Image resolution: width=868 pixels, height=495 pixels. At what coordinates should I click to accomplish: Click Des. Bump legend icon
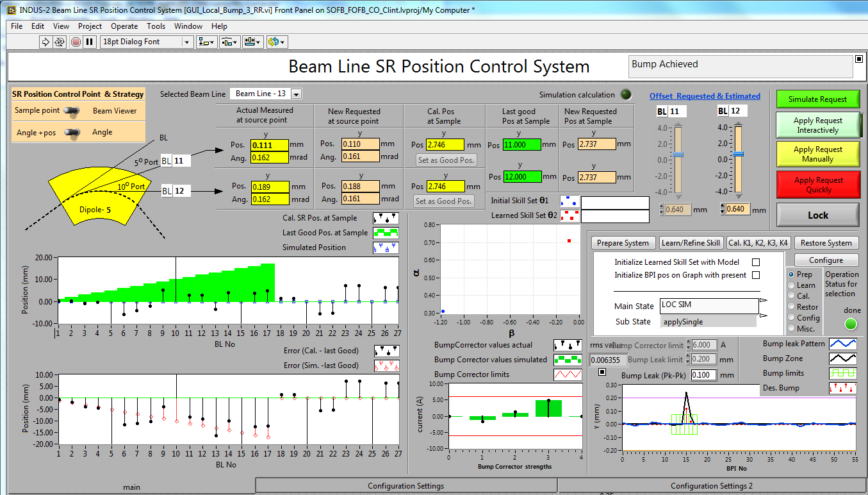[843, 388]
